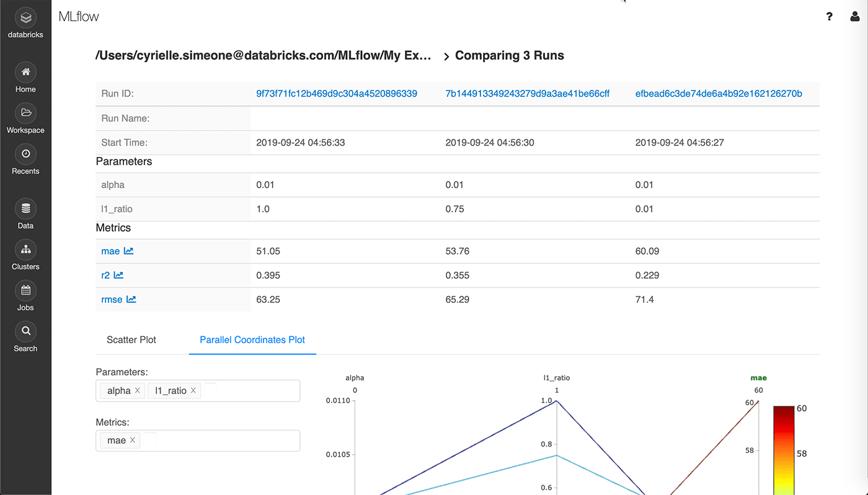Click the experiment path breadcrumb
The width and height of the screenshot is (868, 495).
[x=263, y=56]
